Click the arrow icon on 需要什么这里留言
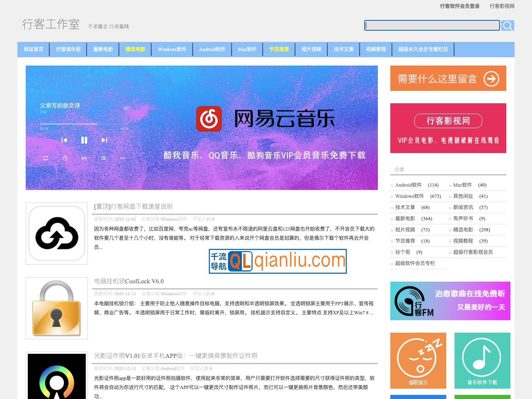This screenshot has width=532, height=399. (491, 78)
